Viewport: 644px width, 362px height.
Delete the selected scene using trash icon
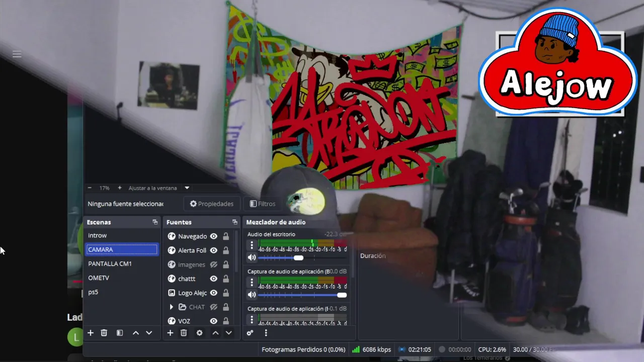coord(104,333)
